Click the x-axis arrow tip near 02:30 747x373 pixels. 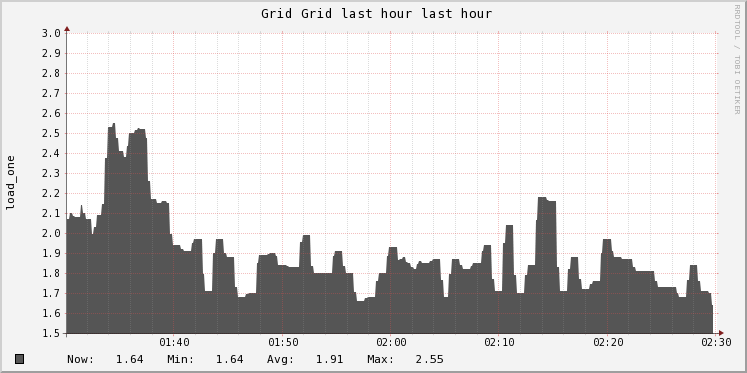721,333
